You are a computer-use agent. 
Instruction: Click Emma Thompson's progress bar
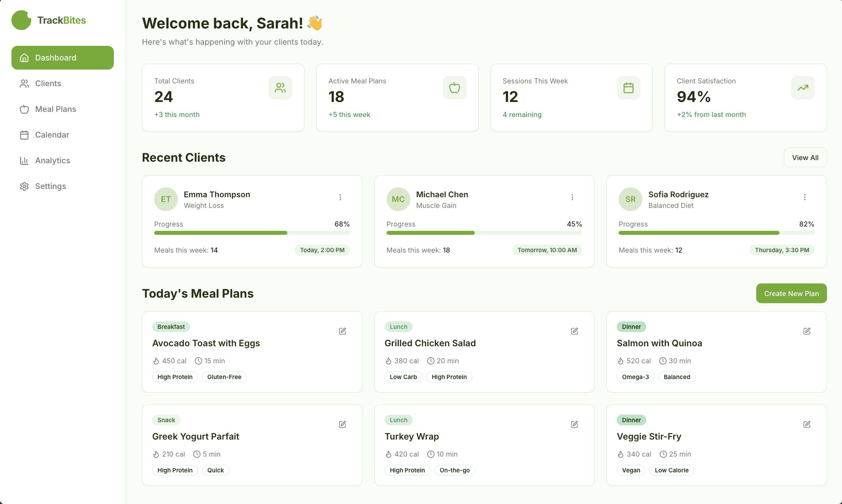[251, 233]
